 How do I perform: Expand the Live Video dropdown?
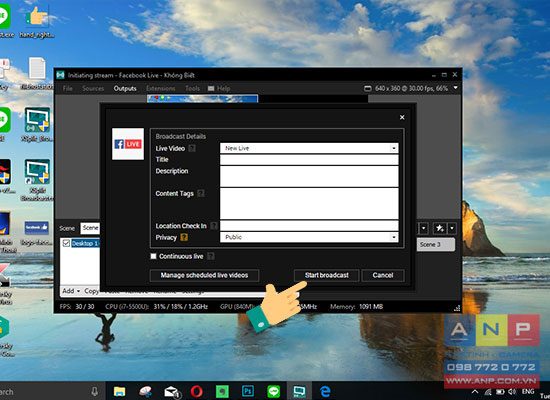(x=394, y=148)
